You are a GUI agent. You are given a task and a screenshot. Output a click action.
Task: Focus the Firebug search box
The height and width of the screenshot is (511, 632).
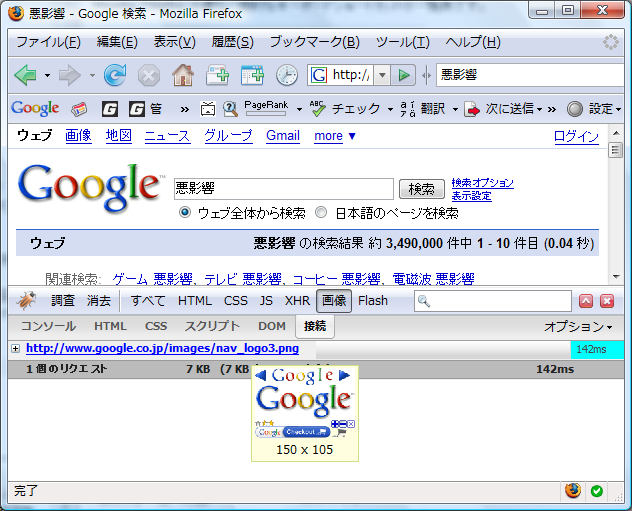coord(493,301)
